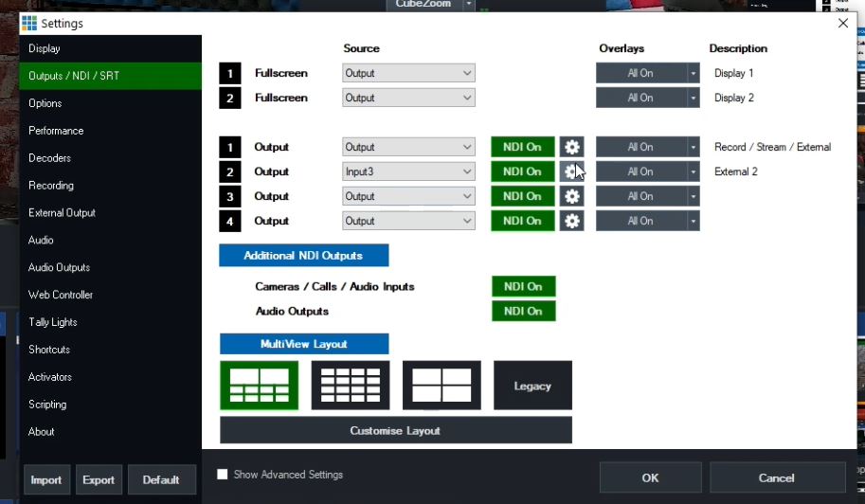The image size is (865, 504).
Task: Turn off NDI for Output 2
Action: click(522, 171)
